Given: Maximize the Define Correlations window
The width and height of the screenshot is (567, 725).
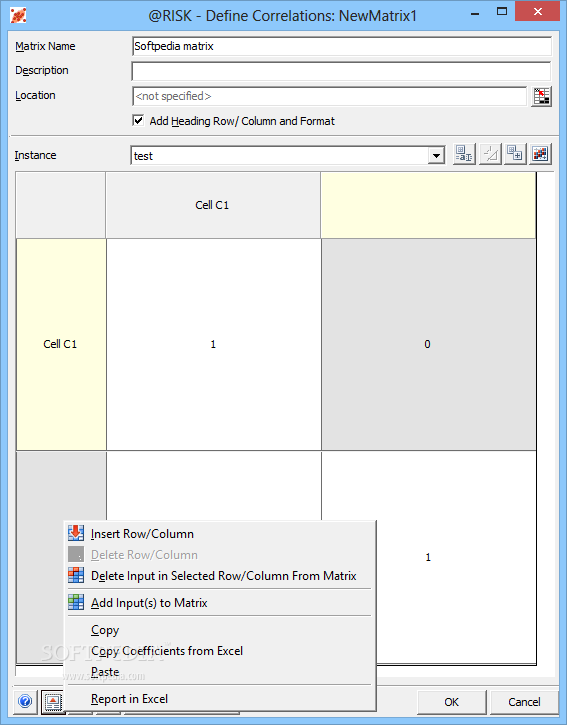Looking at the screenshot, I should tap(502, 12).
